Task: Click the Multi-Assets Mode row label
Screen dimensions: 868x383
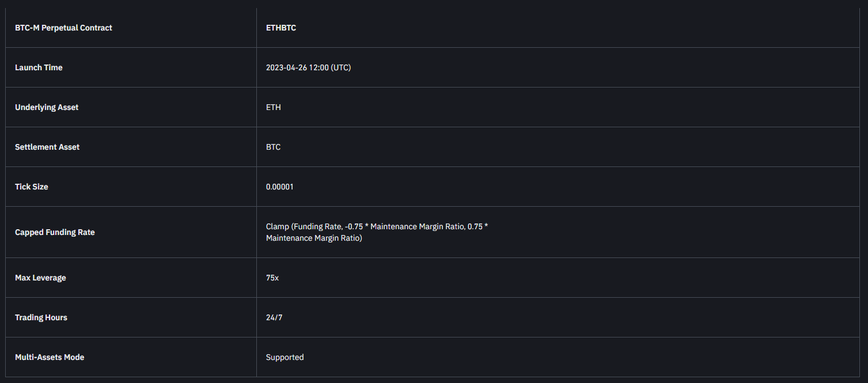Action: click(50, 357)
